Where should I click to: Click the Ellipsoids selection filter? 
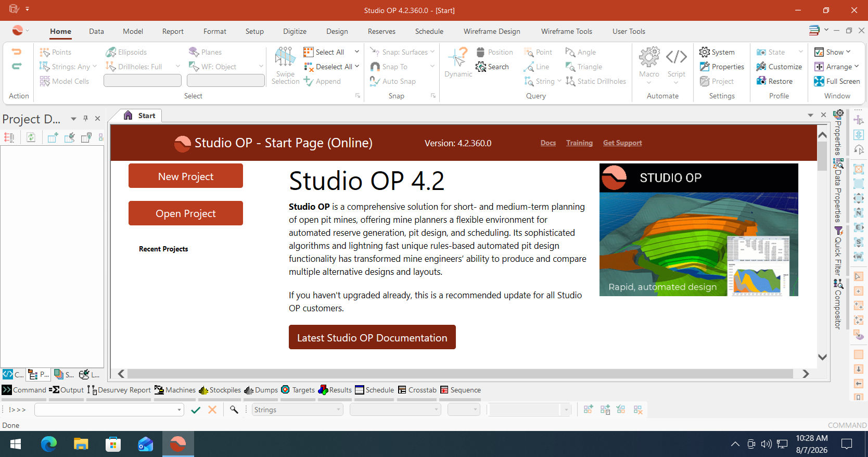[x=126, y=52]
